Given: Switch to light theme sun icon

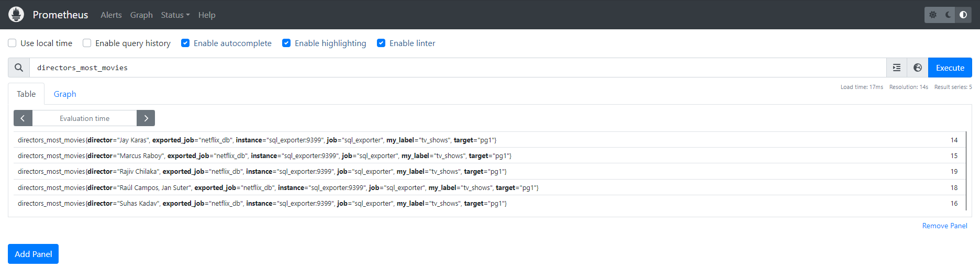Looking at the screenshot, I should click(933, 15).
